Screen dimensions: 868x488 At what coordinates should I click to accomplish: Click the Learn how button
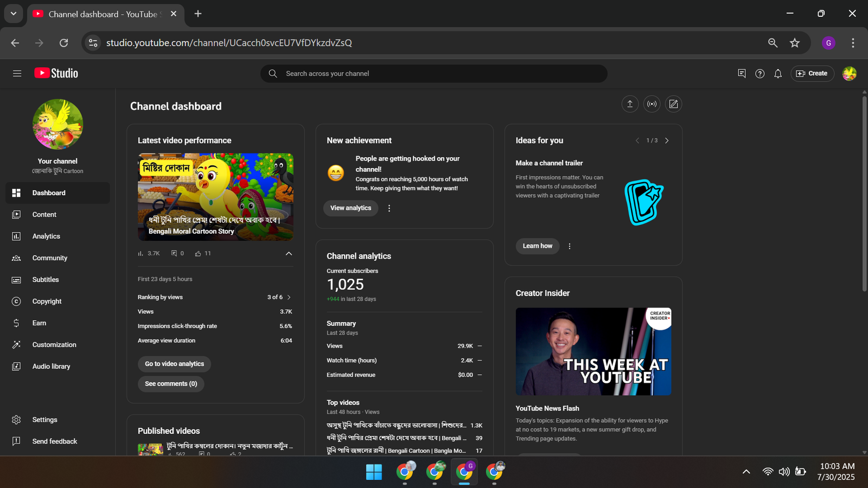(x=538, y=246)
